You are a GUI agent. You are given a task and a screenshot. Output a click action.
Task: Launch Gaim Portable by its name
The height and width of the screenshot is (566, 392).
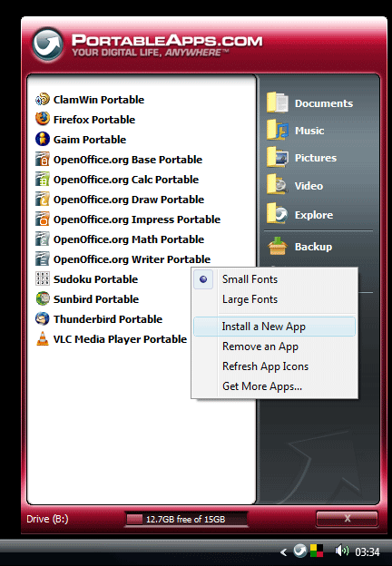tap(90, 140)
